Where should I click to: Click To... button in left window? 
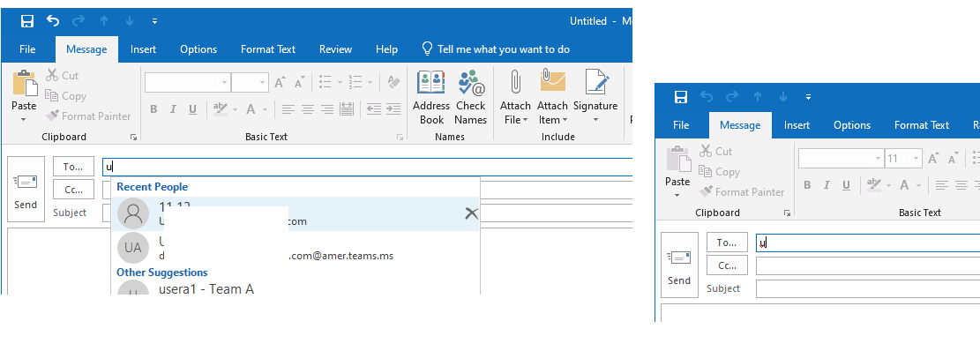click(x=74, y=167)
